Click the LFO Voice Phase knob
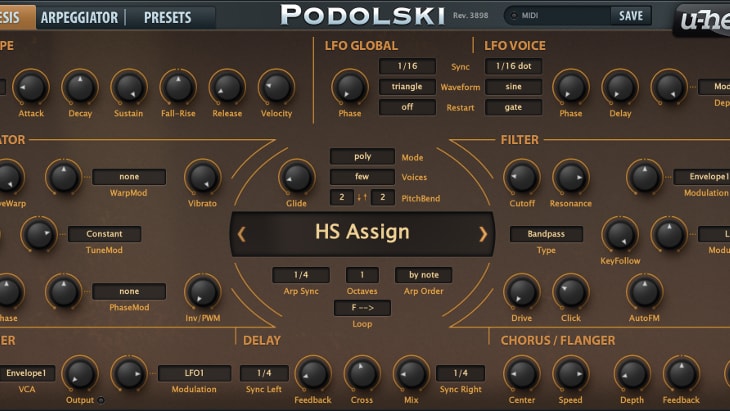This screenshot has height=411, width=730. click(x=571, y=88)
